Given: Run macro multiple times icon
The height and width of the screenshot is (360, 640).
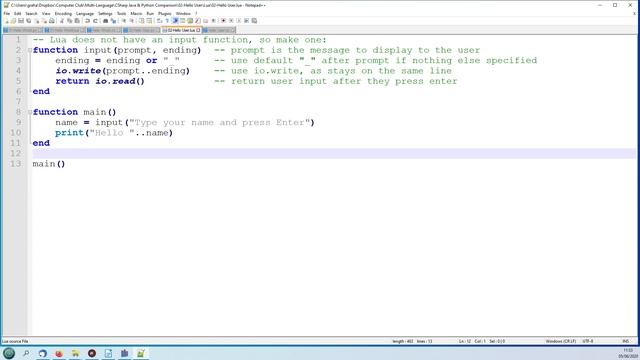Looking at the screenshot, I should pyautogui.click(x=246, y=20).
